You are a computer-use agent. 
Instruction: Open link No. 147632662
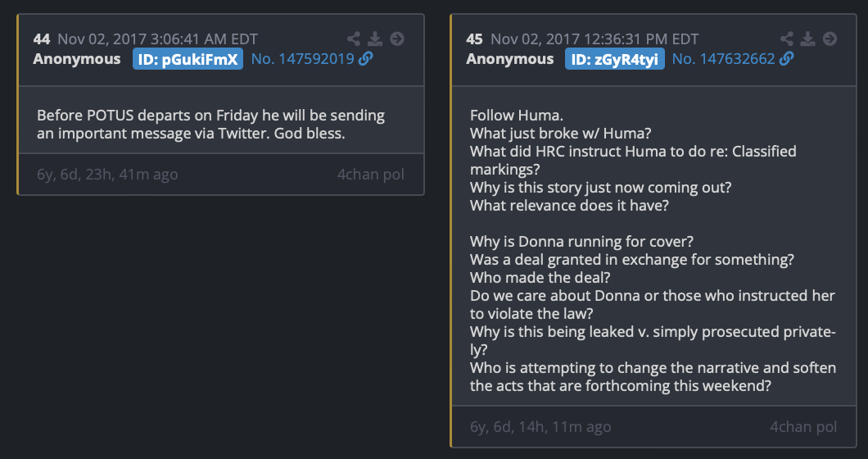pos(723,59)
